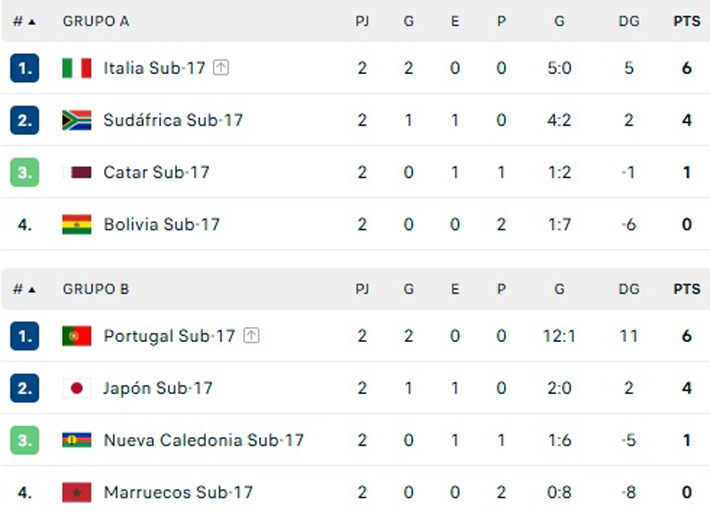Select Marruecos Sub-17 team name
The image size is (710, 517).
(178, 492)
